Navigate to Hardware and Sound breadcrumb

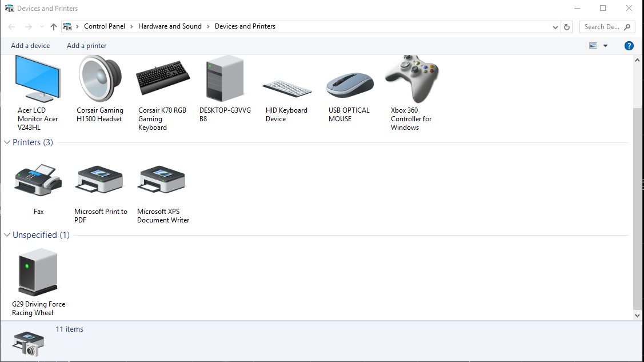pos(170,26)
